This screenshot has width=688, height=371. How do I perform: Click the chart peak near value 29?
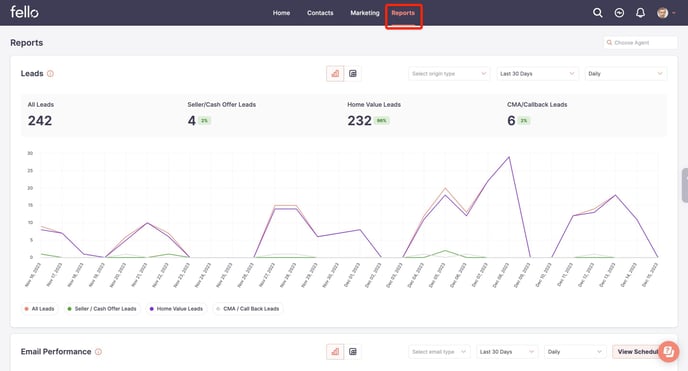tap(509, 157)
